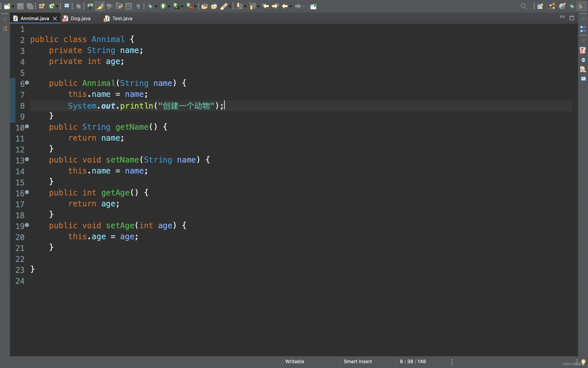Click the New file wizard icon
Viewport: 588px width, 368px height.
pyautogui.click(x=7, y=6)
